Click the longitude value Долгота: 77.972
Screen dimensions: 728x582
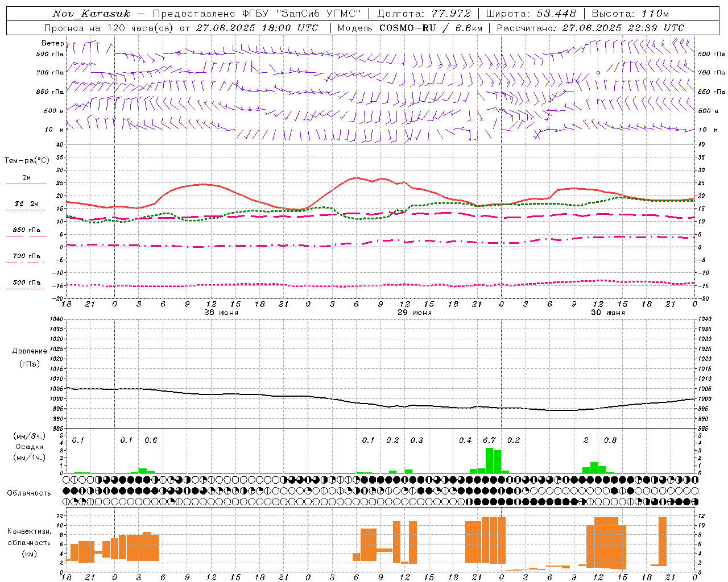tap(424, 14)
